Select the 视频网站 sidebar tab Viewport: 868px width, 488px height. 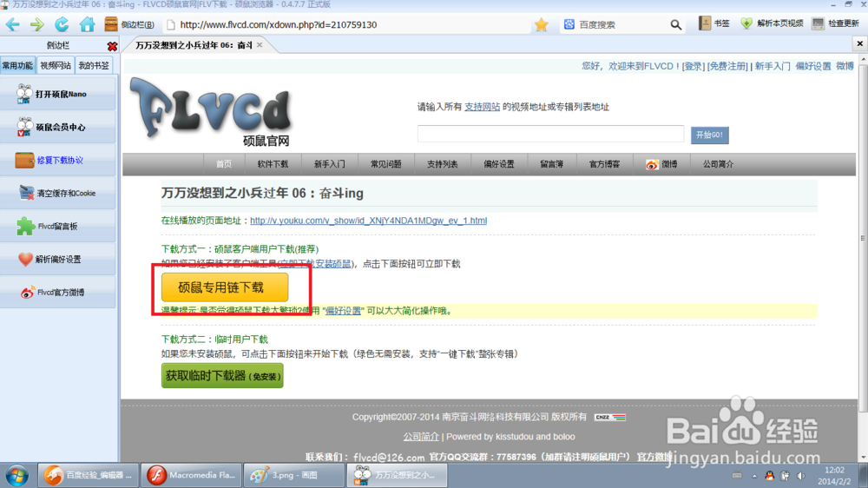[x=56, y=65]
